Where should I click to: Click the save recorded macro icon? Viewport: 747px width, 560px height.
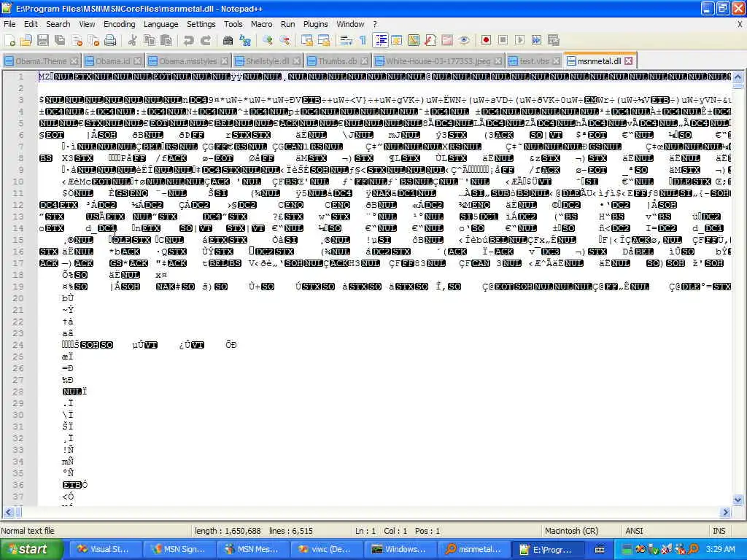point(554,41)
